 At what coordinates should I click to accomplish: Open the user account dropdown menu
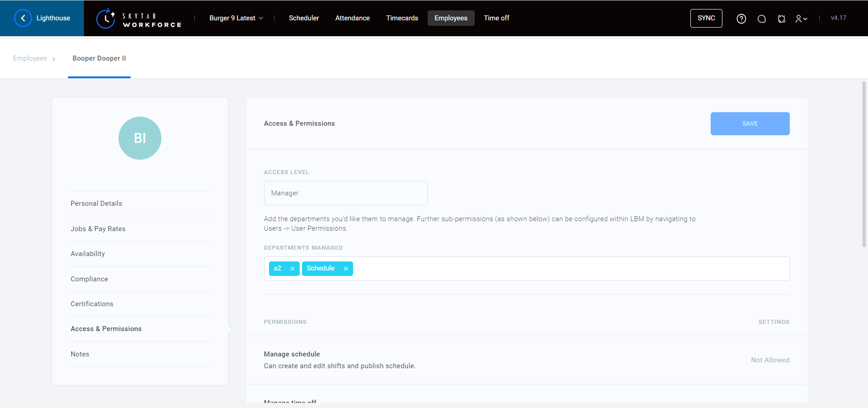click(801, 19)
